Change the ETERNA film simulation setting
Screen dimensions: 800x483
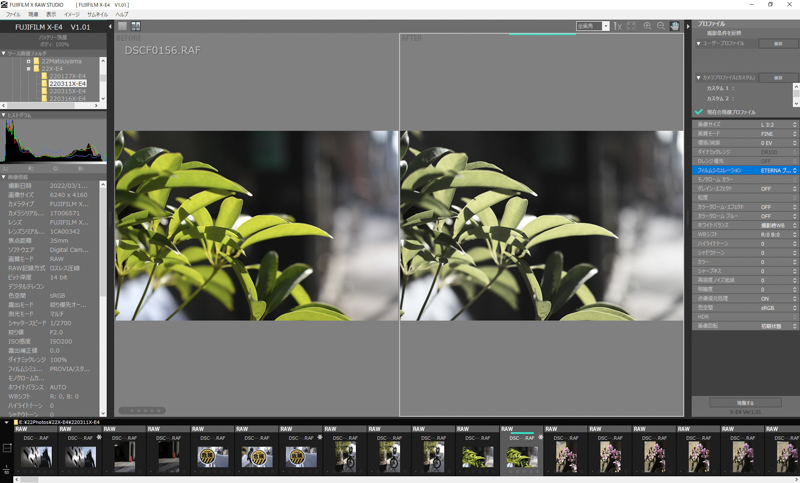tap(745, 170)
